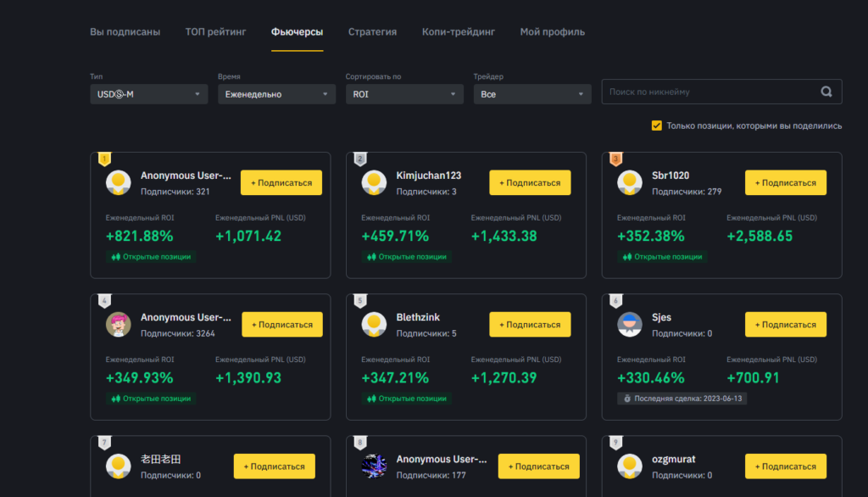Toggle the checkbox Только позиции, которыми вы поделились

point(656,125)
